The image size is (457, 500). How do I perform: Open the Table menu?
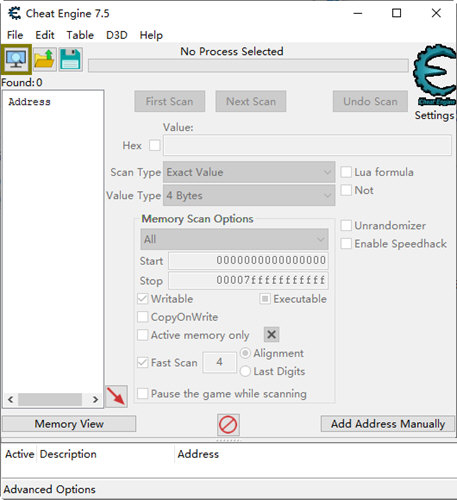tap(80, 35)
